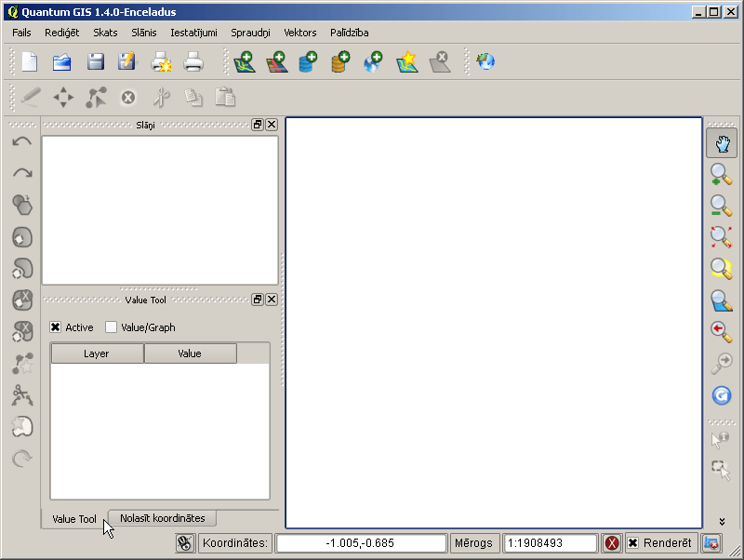Copy features icon
The image size is (744, 560).
(x=193, y=98)
